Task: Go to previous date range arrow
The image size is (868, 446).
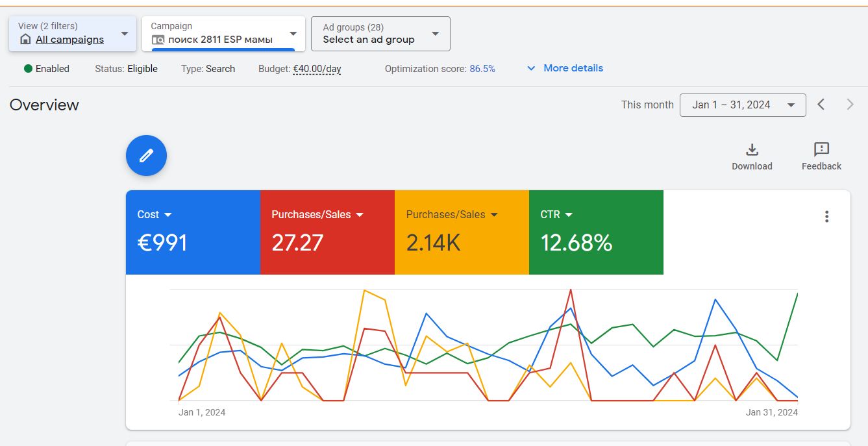Action: pos(821,105)
